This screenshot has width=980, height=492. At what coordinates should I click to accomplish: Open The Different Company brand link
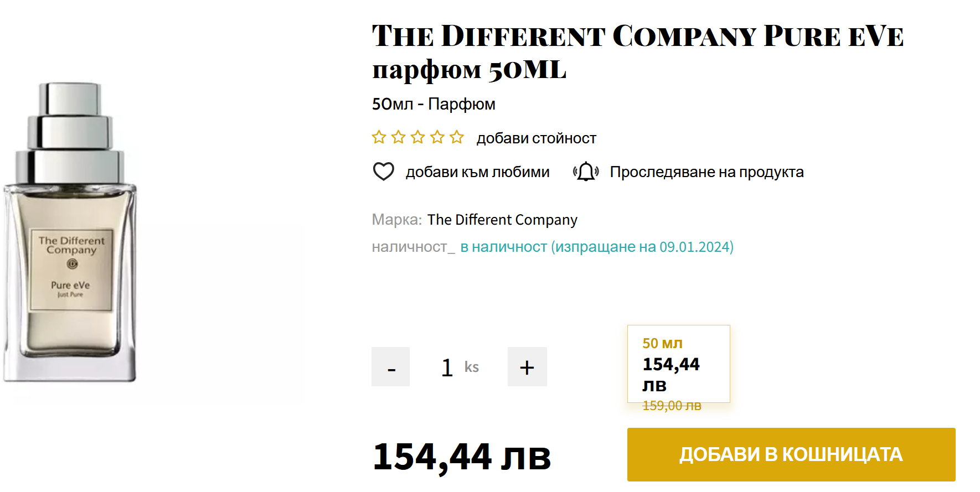502,220
